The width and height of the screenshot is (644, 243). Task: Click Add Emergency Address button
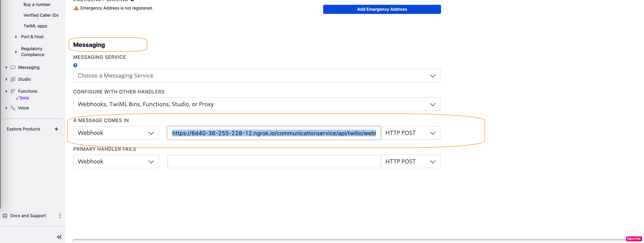pos(382,9)
